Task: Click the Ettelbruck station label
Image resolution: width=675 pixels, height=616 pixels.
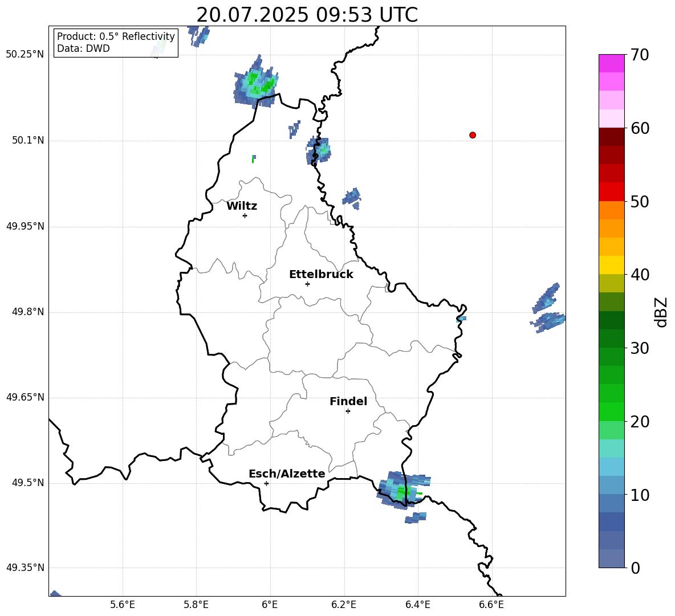Action: click(321, 275)
